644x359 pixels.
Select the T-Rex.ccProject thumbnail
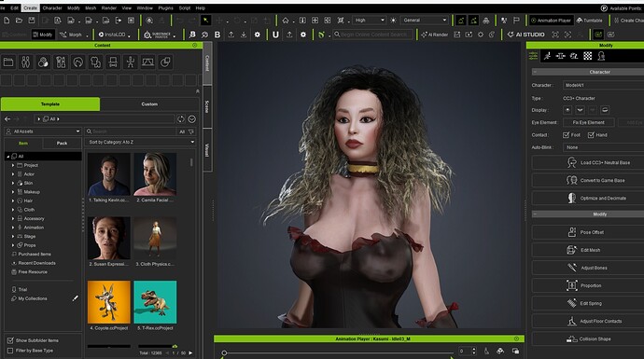point(155,303)
